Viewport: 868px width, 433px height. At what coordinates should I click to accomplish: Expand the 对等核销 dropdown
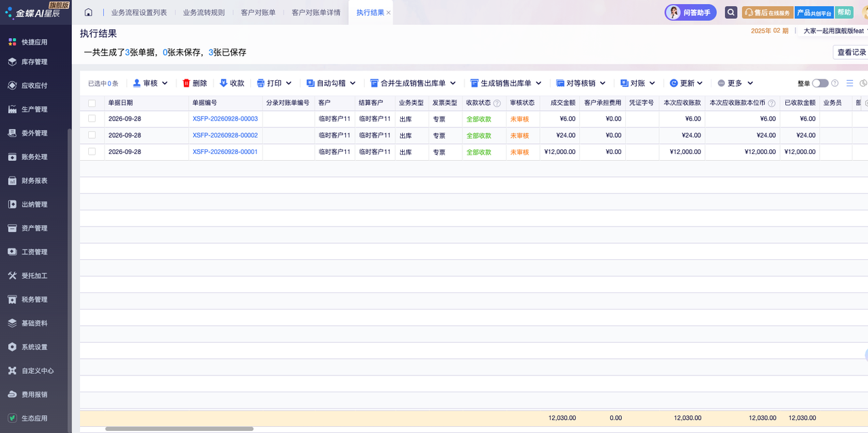click(x=603, y=83)
